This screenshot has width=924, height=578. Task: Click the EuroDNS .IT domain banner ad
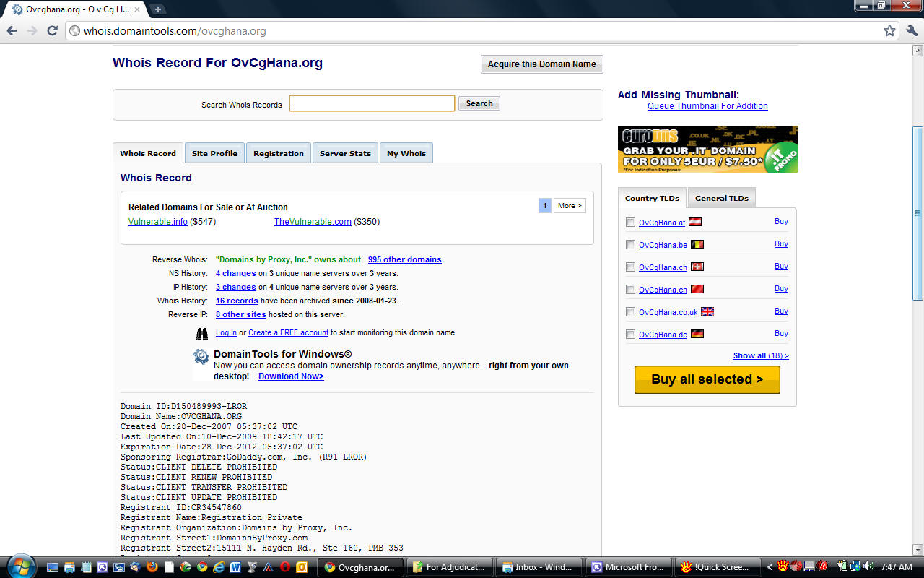click(708, 149)
